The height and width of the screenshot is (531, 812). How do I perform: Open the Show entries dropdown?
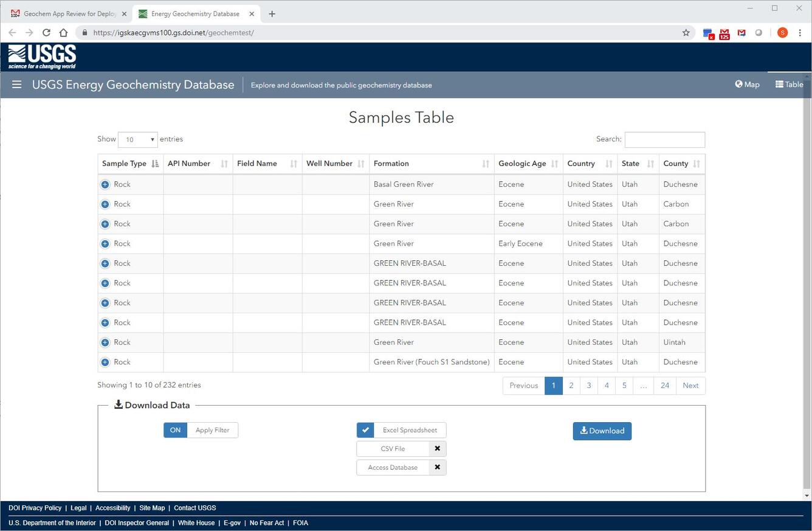(x=137, y=139)
